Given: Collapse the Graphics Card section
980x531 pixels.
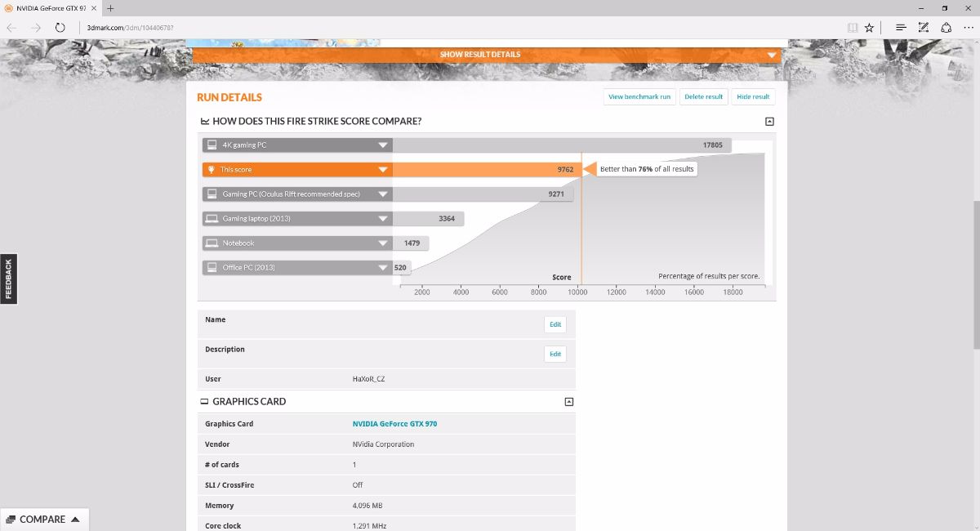Looking at the screenshot, I should coord(569,402).
